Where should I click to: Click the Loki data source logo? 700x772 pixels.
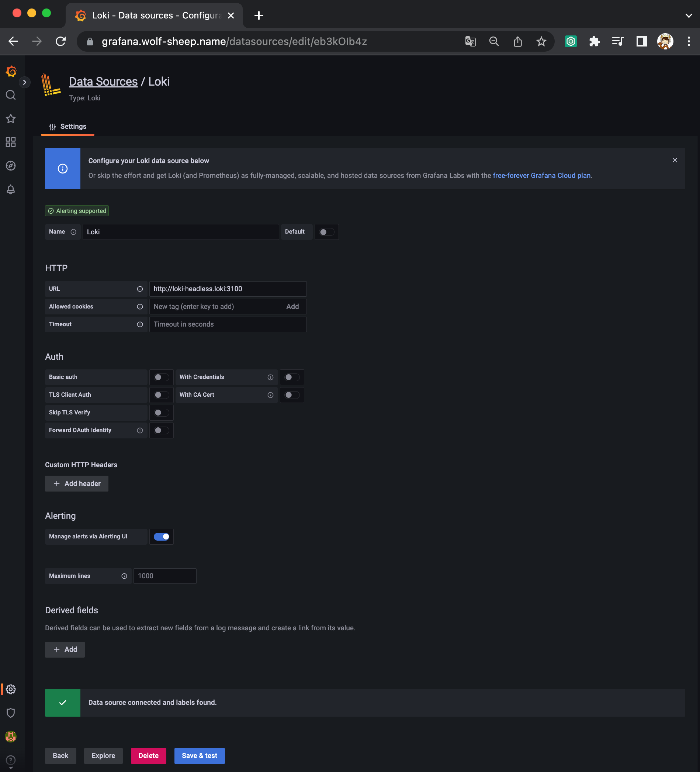pyautogui.click(x=51, y=84)
